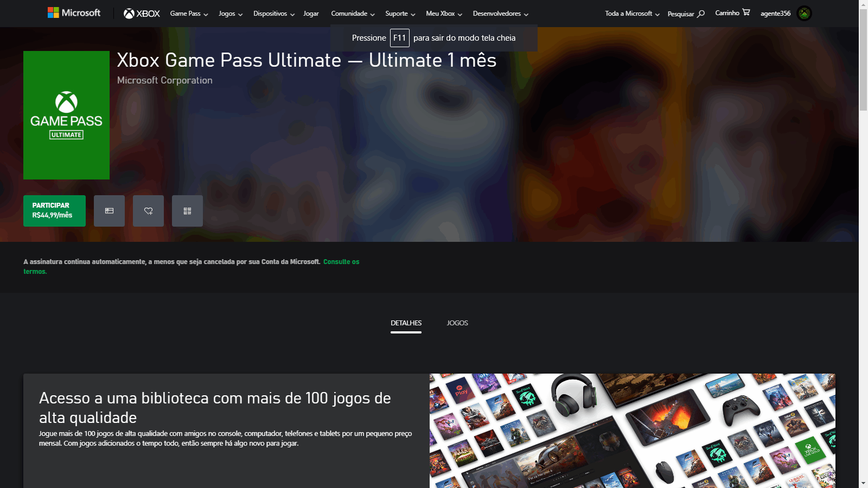Switch to the JOGOS tab
Screen dimensions: 868x488
tap(457, 323)
